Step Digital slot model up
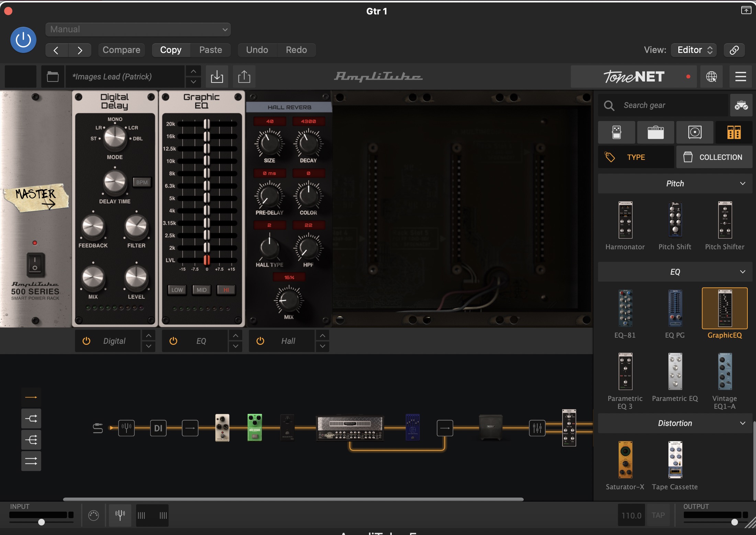The width and height of the screenshot is (756, 535). pyautogui.click(x=148, y=335)
